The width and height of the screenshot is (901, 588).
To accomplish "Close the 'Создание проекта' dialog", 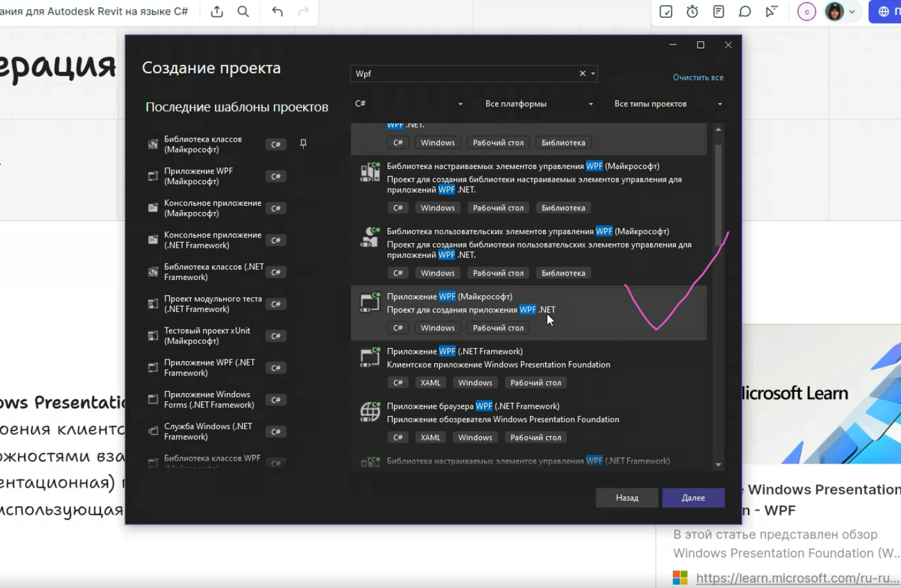I will 728,45.
